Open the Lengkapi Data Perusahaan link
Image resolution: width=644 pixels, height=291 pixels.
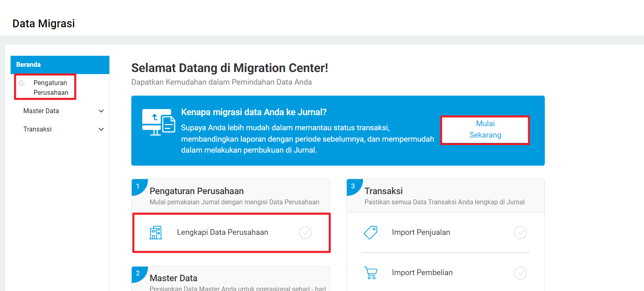tap(222, 232)
